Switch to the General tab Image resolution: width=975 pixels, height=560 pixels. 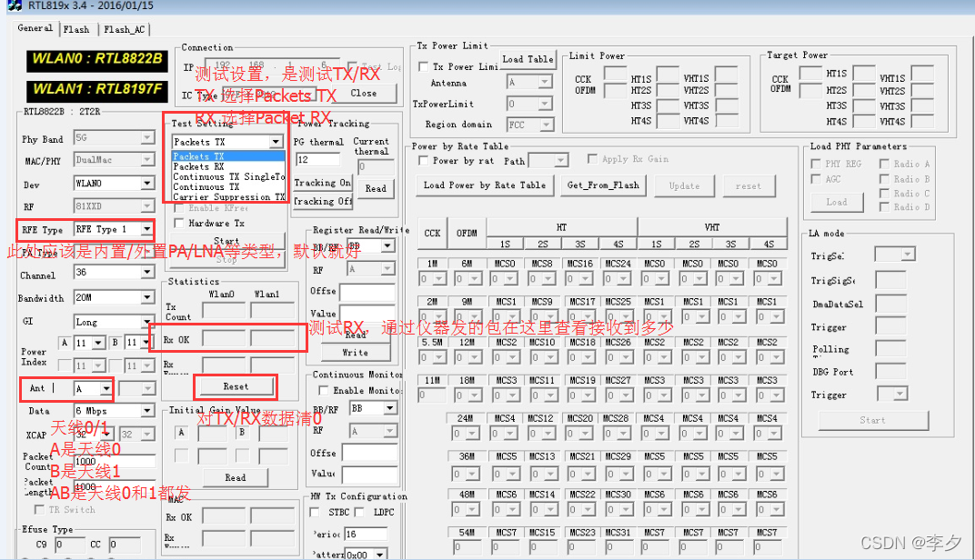(35, 28)
